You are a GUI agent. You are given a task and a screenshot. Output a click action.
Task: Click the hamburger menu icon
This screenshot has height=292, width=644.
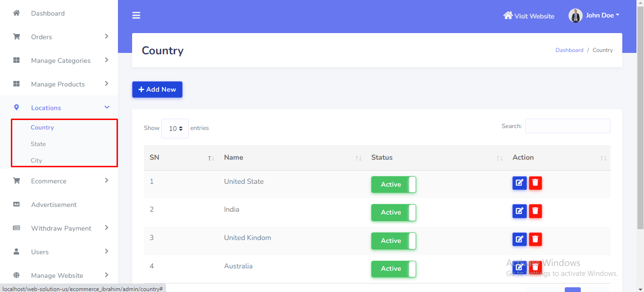(136, 16)
